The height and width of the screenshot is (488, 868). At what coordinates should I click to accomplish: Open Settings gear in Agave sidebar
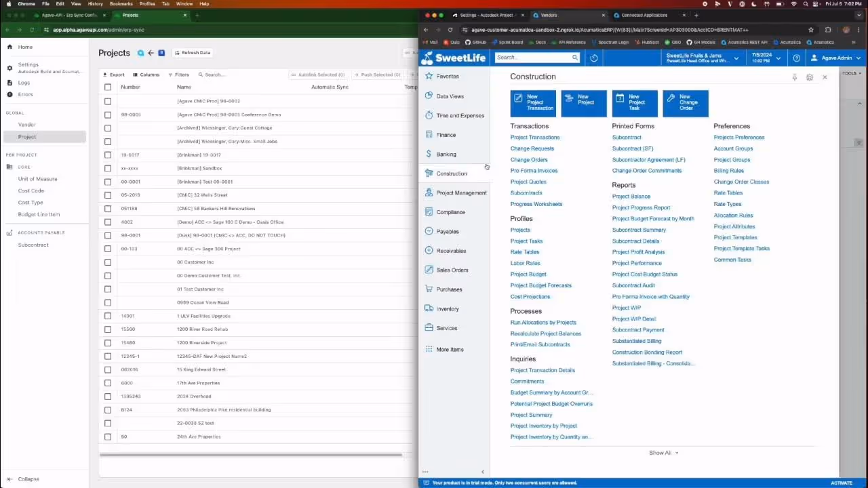9,68
